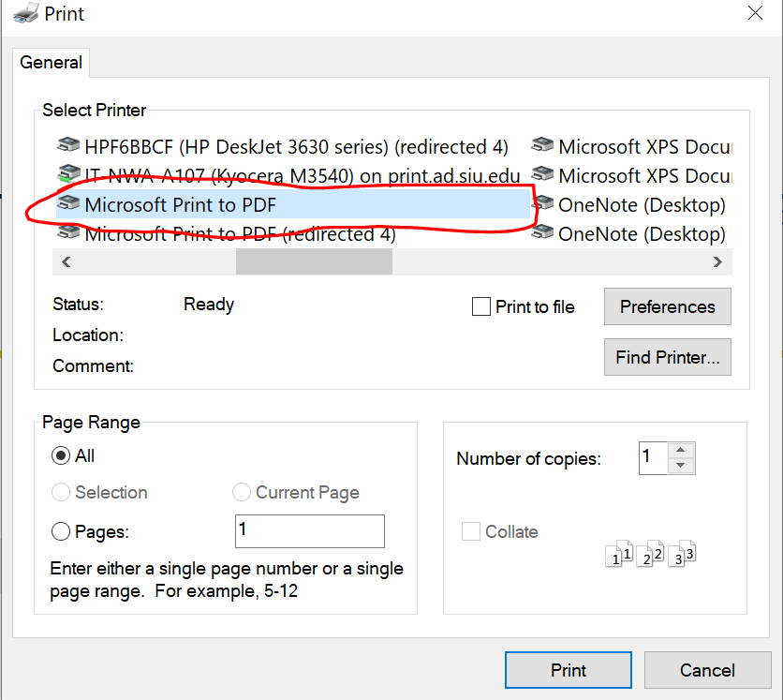783x700 pixels.
Task: Decrease number of copies with down arrow
Action: pos(681,465)
